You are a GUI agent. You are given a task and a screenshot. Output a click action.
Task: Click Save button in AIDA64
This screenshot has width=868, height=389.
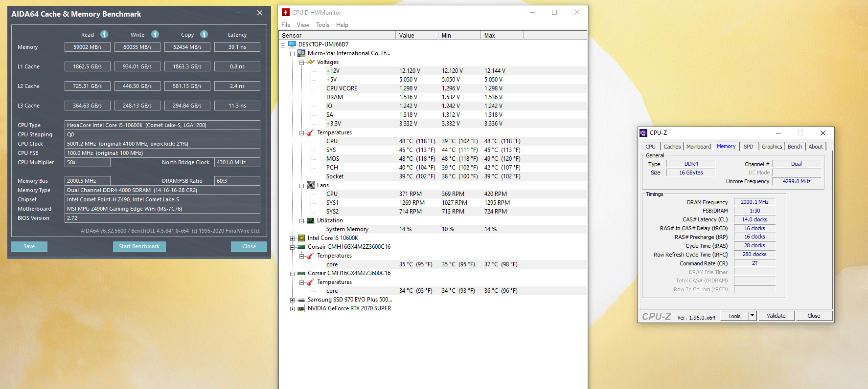(29, 246)
